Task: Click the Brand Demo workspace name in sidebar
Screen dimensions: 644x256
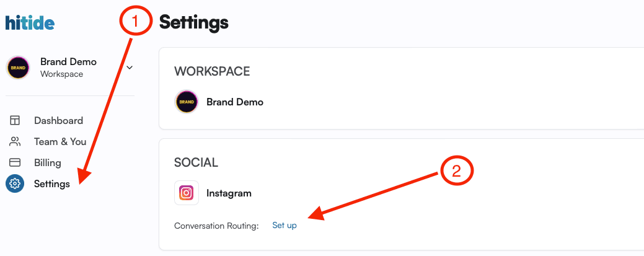Action: pos(69,62)
